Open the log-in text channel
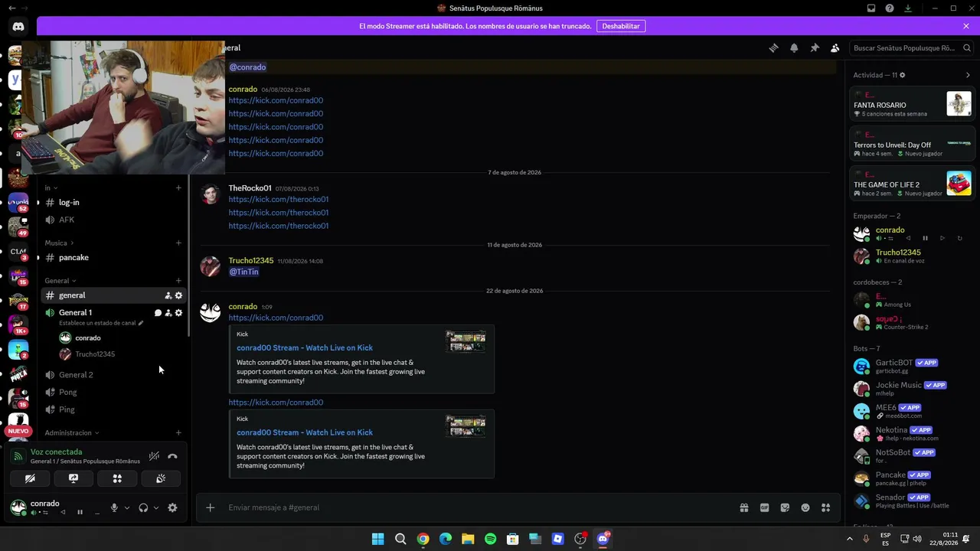 point(113,202)
